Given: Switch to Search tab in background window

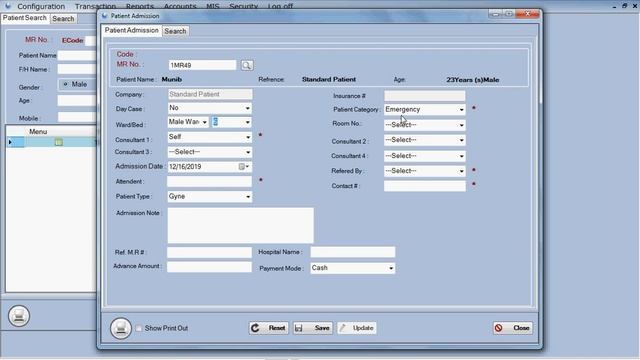Looking at the screenshot, I should pyautogui.click(x=63, y=19).
